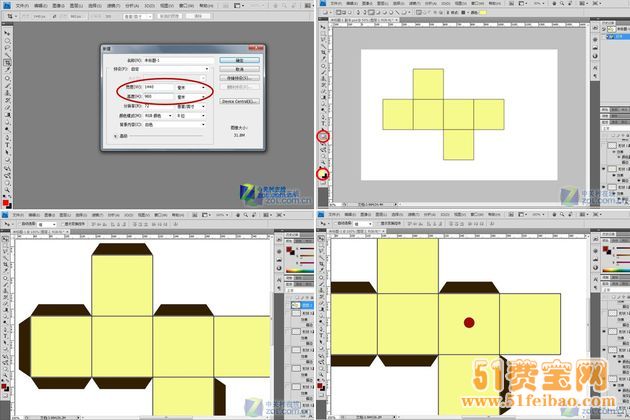Click the width input field showing 1440
Image resolution: width=630 pixels, height=420 pixels.
tap(156, 88)
